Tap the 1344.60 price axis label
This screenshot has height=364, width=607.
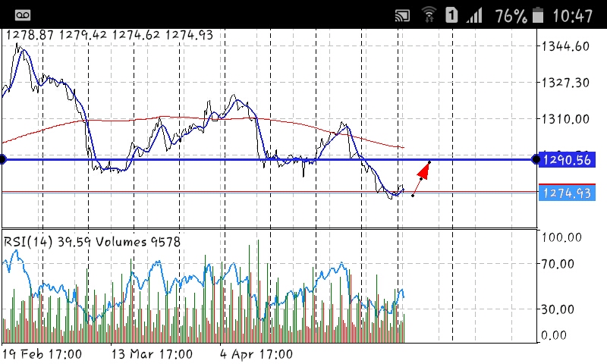[565, 46]
